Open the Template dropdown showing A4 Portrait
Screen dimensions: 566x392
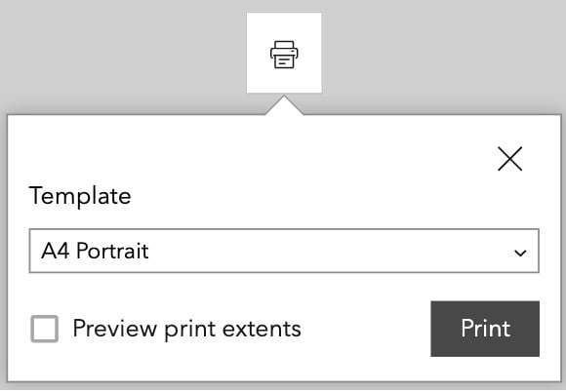tap(284, 251)
